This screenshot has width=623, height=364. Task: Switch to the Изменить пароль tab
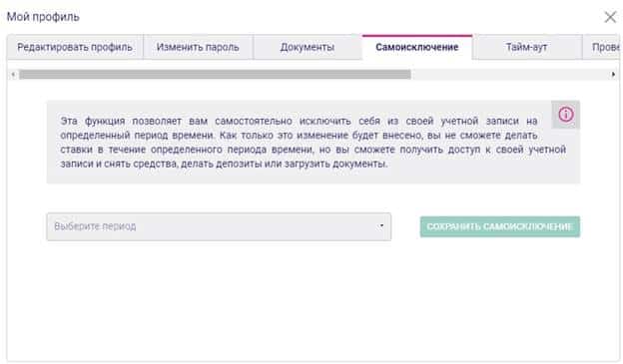tap(198, 47)
